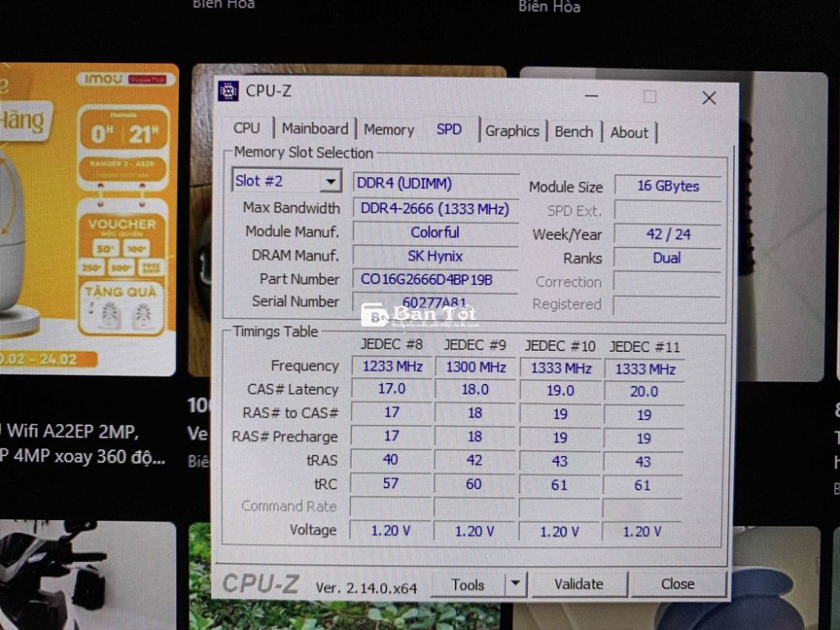Click the empty Correction field
840x630 pixels.
[x=668, y=281]
